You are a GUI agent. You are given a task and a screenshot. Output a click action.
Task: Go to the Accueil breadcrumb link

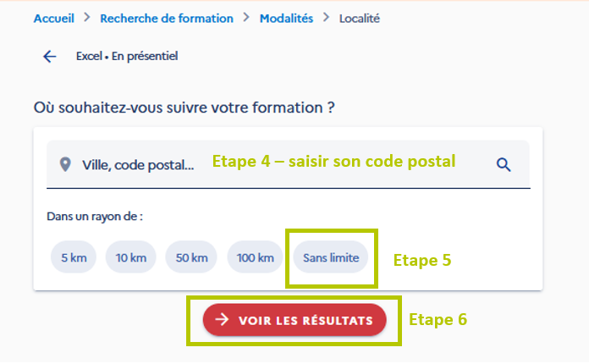pos(54,18)
